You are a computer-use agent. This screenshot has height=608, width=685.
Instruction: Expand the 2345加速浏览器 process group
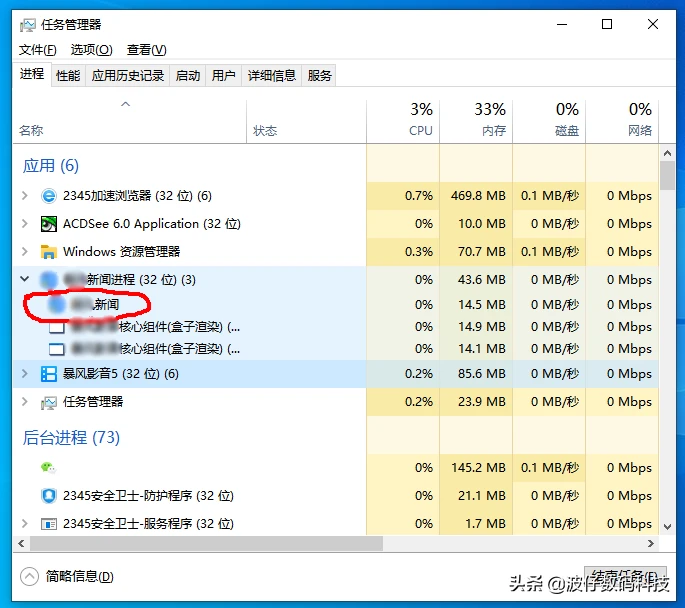click(25, 196)
